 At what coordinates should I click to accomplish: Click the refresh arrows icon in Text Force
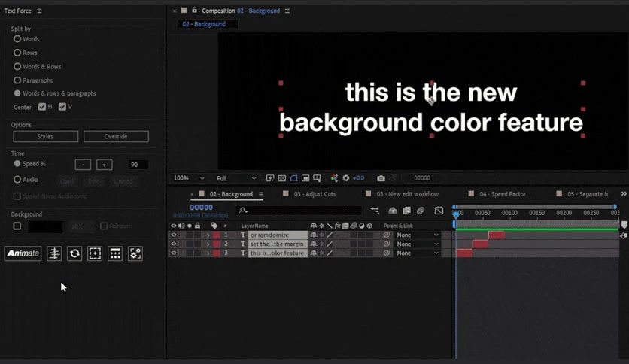(x=74, y=253)
